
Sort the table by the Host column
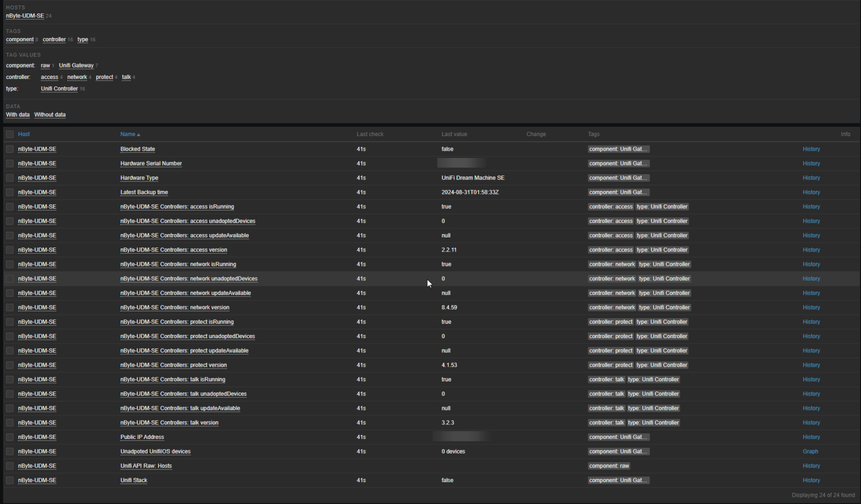coord(24,134)
